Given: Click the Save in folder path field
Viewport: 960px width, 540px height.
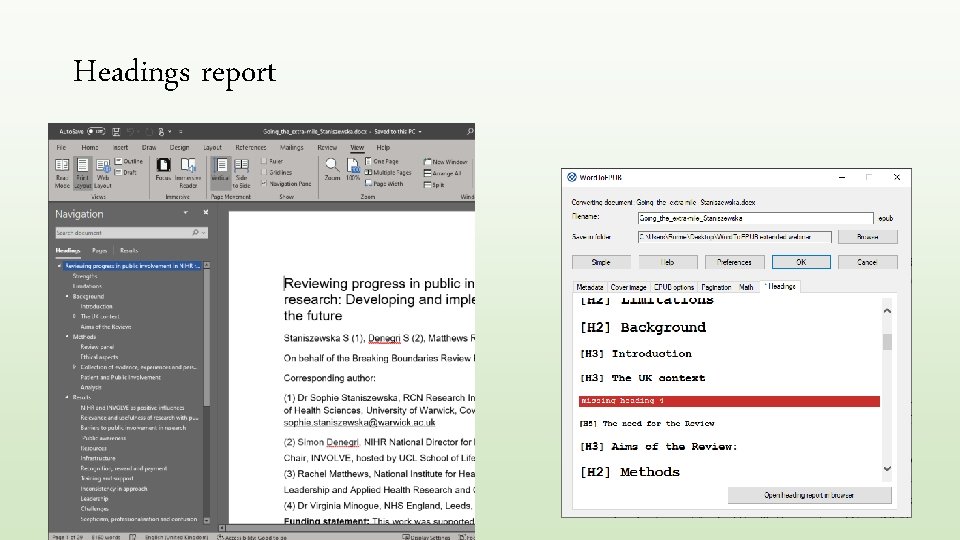Looking at the screenshot, I should point(735,237).
